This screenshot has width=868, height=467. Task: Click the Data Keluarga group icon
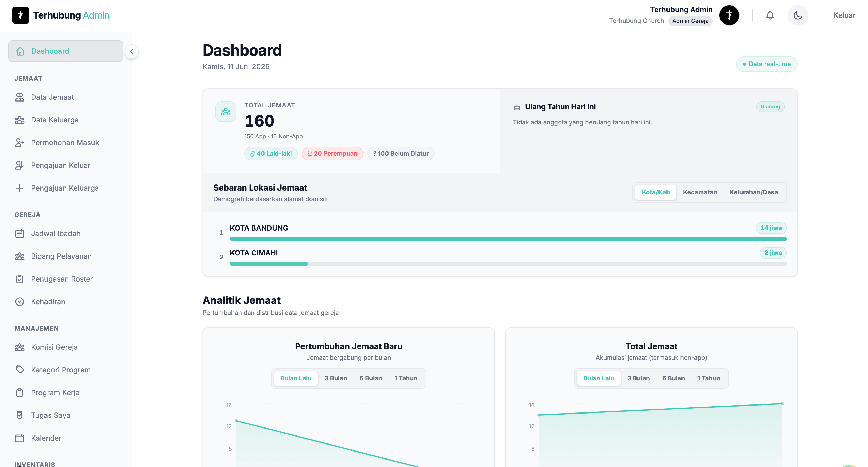(20, 120)
